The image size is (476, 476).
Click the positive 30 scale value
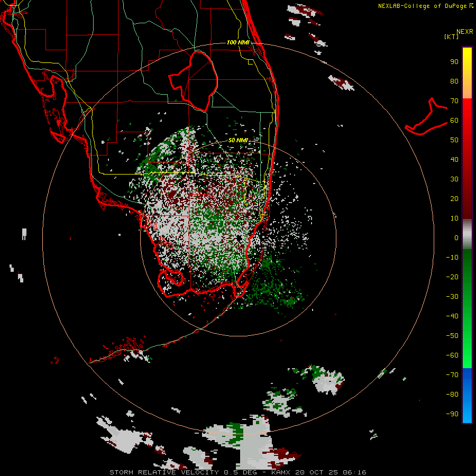pyautogui.click(x=454, y=179)
